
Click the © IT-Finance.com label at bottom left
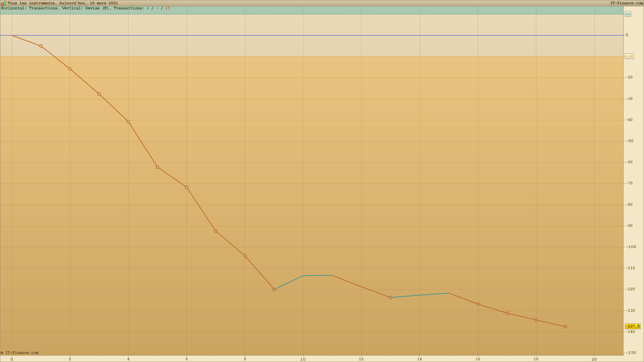(x=19, y=353)
